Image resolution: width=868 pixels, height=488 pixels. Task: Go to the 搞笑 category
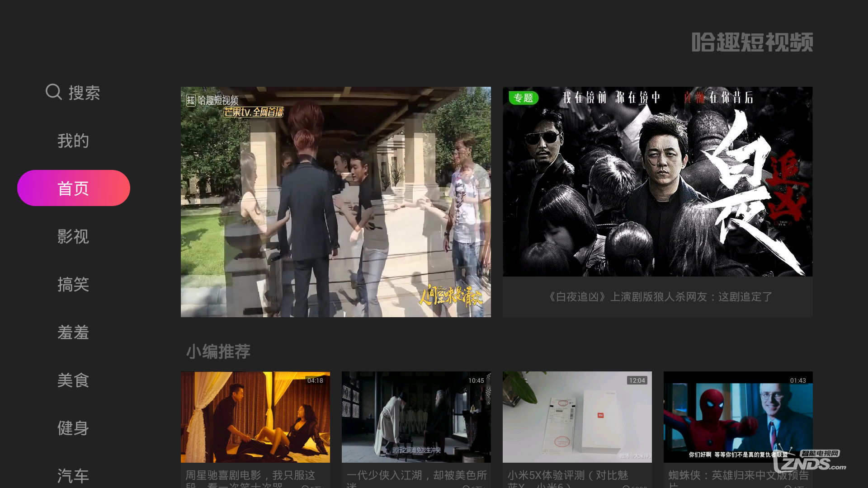pyautogui.click(x=73, y=284)
